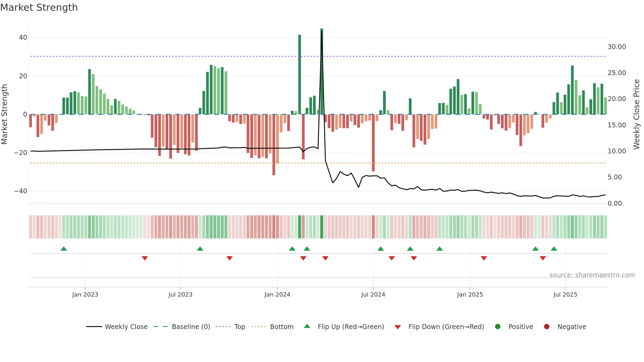Click the deep red bar at Jul 2024
Viewport: 644px width, 362px height.
(373, 143)
